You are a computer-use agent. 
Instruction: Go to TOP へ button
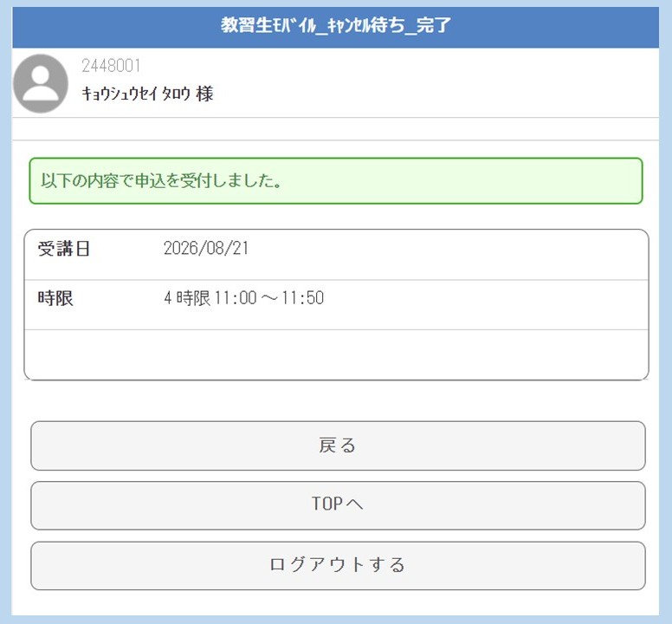coord(338,505)
